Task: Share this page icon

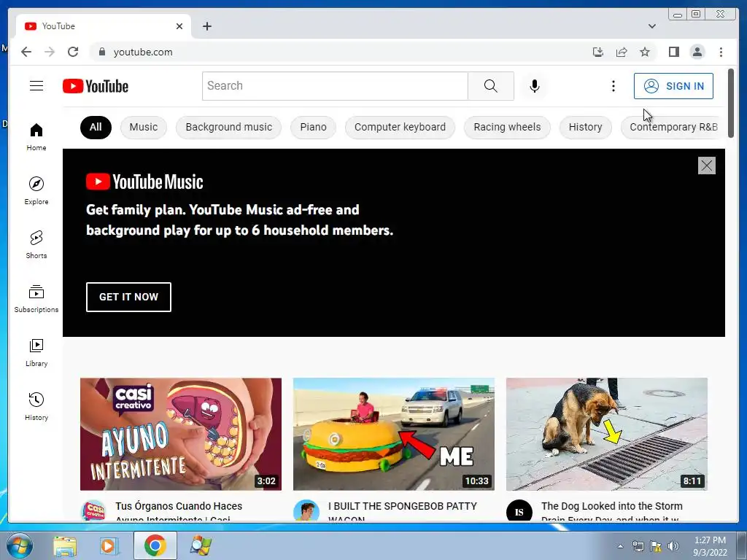Action: (622, 52)
